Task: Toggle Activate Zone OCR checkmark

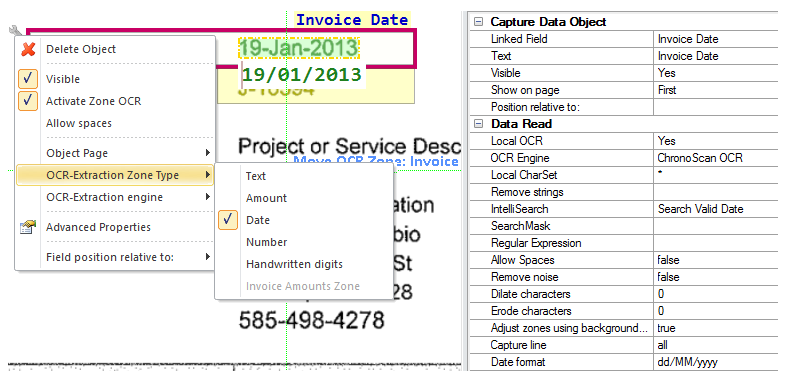Action: pos(28,101)
